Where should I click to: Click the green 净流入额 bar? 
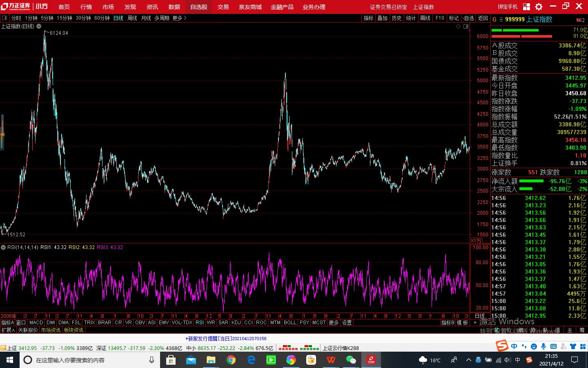[x=531, y=181]
